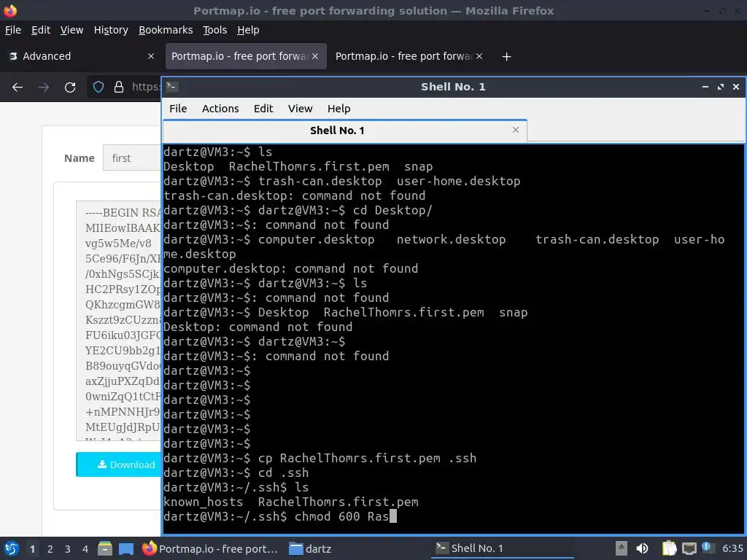Open the terminal View menu
747x560 pixels.
[300, 109]
